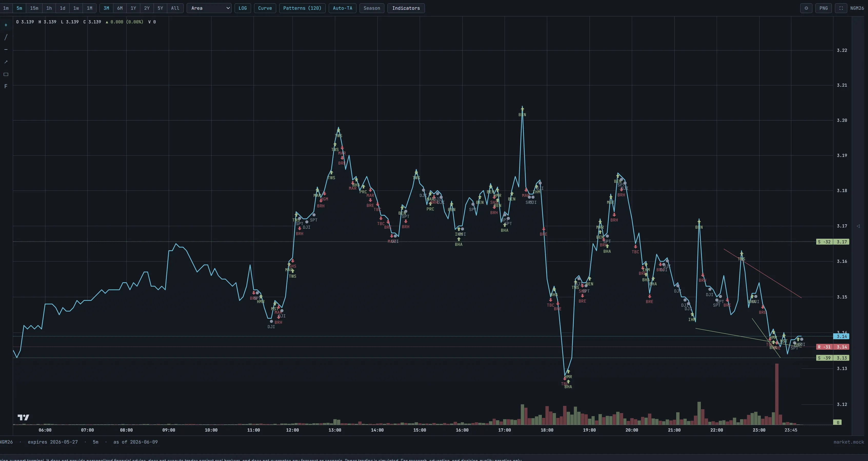Screen dimensions: 868x461
Task: Click the 3.22 price axis label
Action: (842, 50)
